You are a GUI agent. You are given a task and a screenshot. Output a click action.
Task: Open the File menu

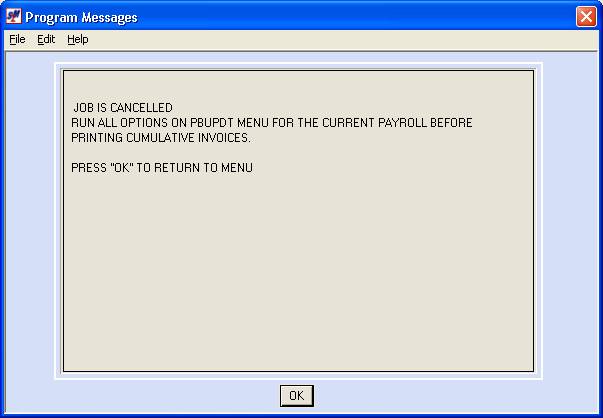17,39
